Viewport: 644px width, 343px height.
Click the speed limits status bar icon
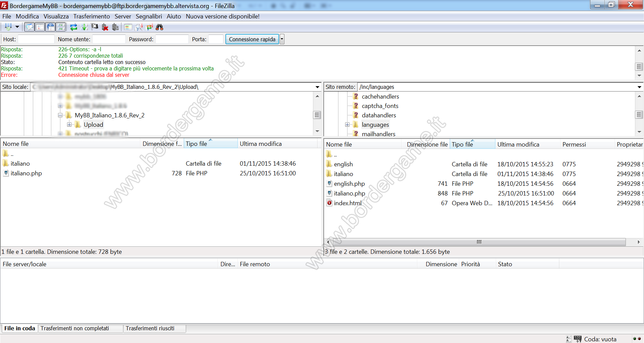(x=577, y=339)
